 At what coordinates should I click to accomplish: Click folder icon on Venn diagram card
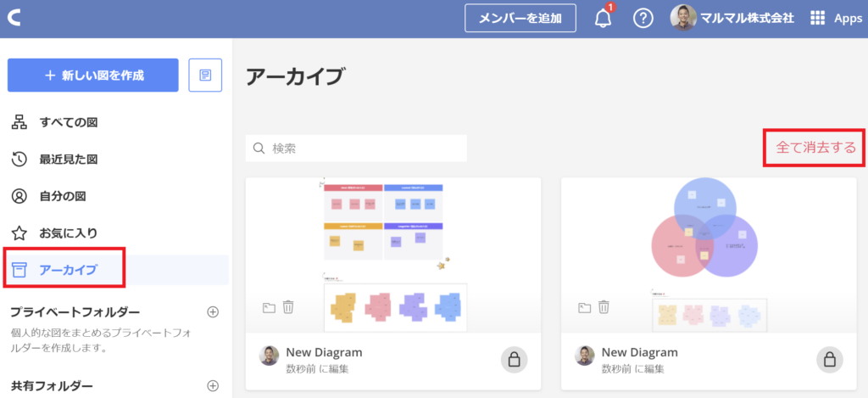click(585, 307)
